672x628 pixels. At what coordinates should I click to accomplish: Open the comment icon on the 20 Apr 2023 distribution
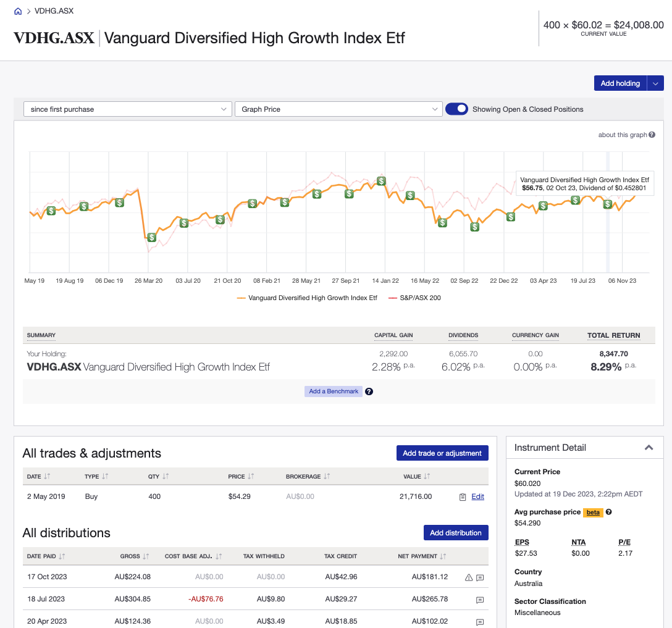[x=481, y=621]
